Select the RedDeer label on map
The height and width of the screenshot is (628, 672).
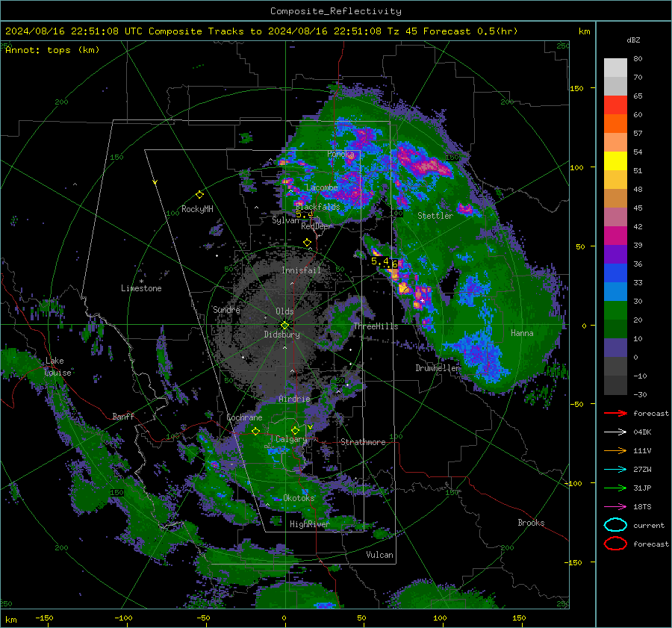[317, 226]
